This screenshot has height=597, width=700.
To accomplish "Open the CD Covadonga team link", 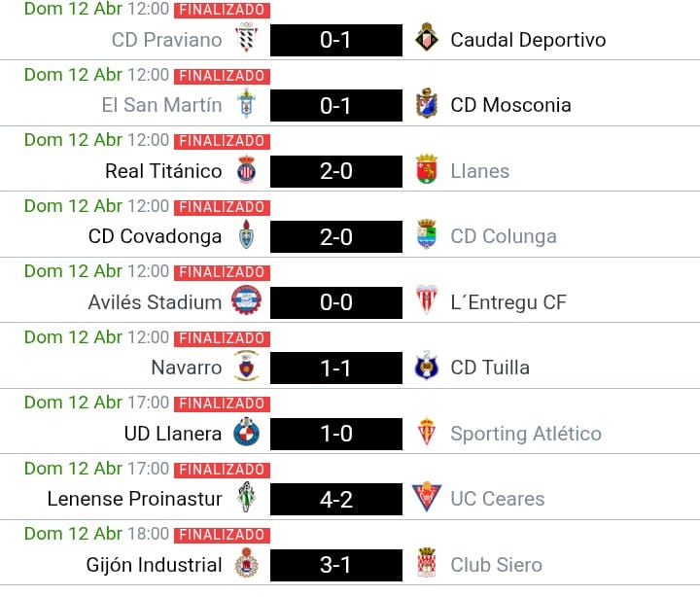I will pyautogui.click(x=155, y=236).
